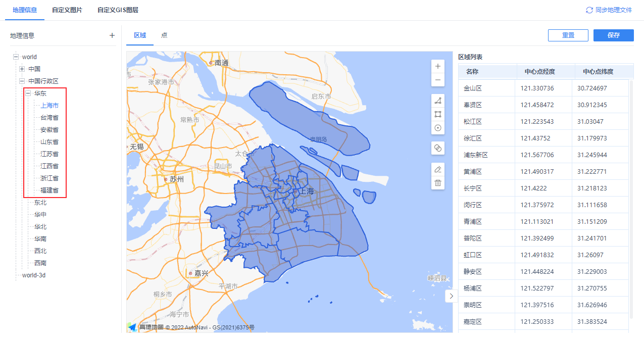Select 西南 region node

(40, 263)
